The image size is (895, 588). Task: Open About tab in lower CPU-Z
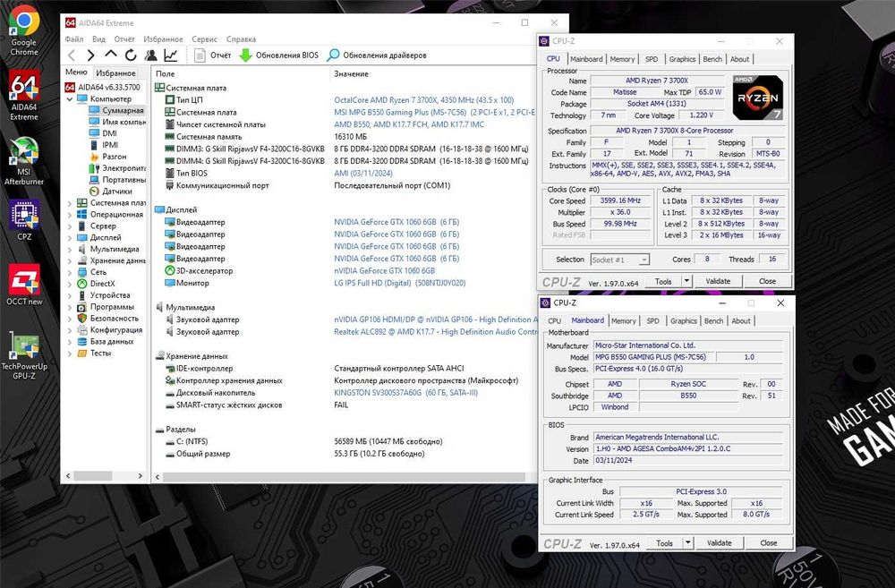tap(741, 320)
